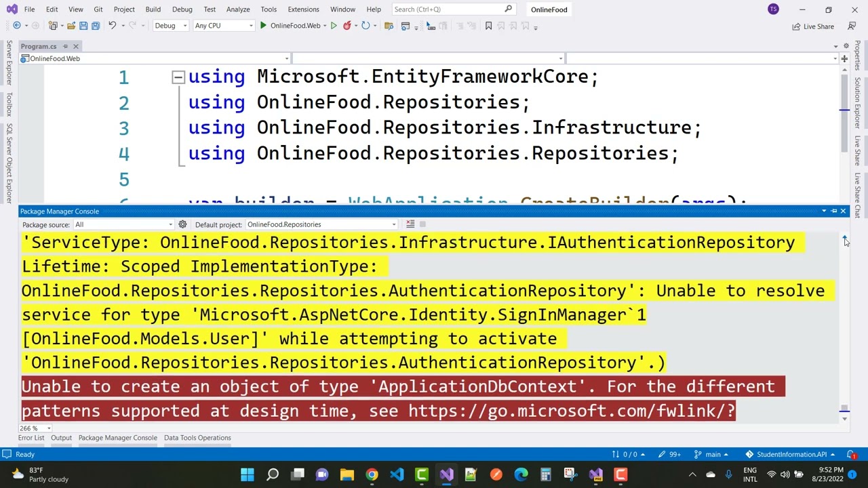
Task: Switch to the Error List tab
Action: [x=31, y=438]
